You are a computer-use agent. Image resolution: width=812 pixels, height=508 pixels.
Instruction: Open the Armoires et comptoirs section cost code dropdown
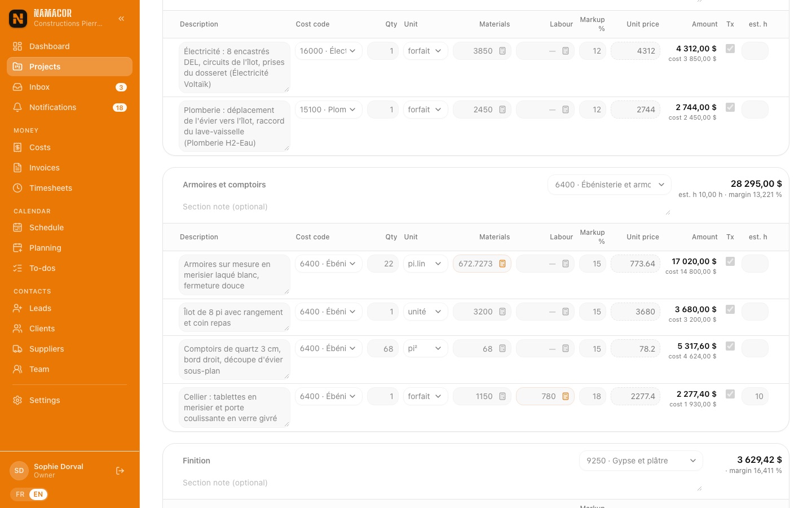click(610, 185)
